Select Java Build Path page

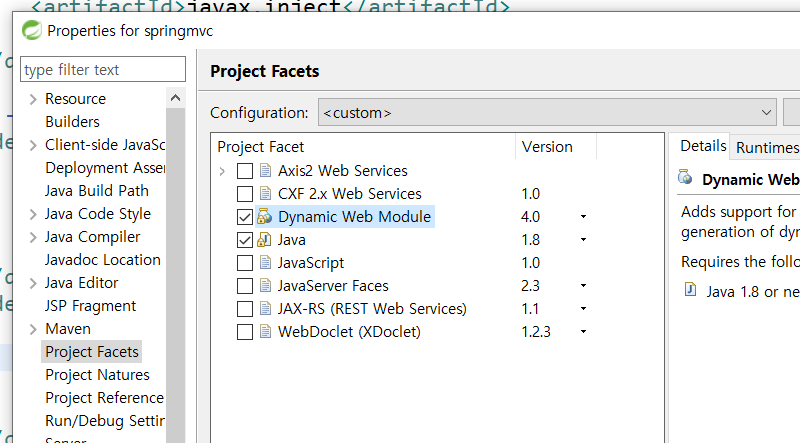point(96,190)
